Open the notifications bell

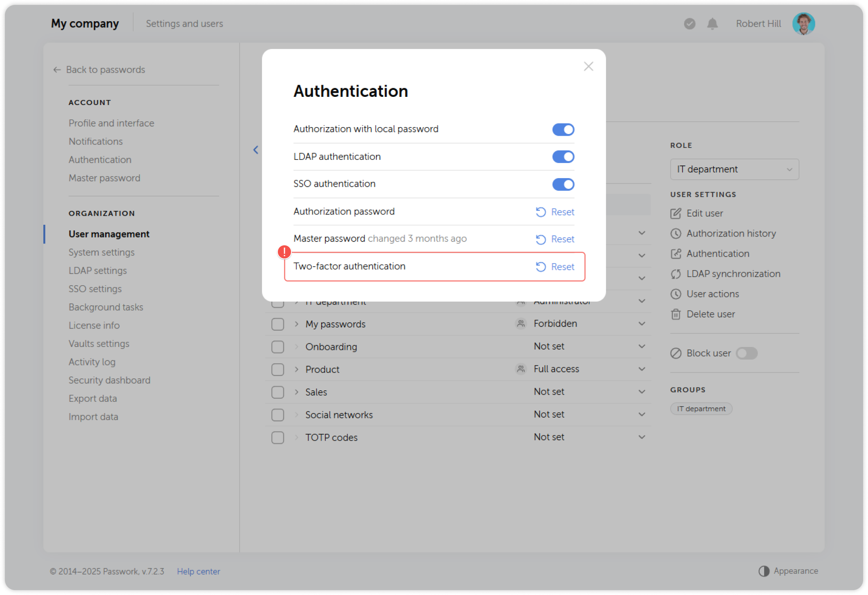coord(712,23)
